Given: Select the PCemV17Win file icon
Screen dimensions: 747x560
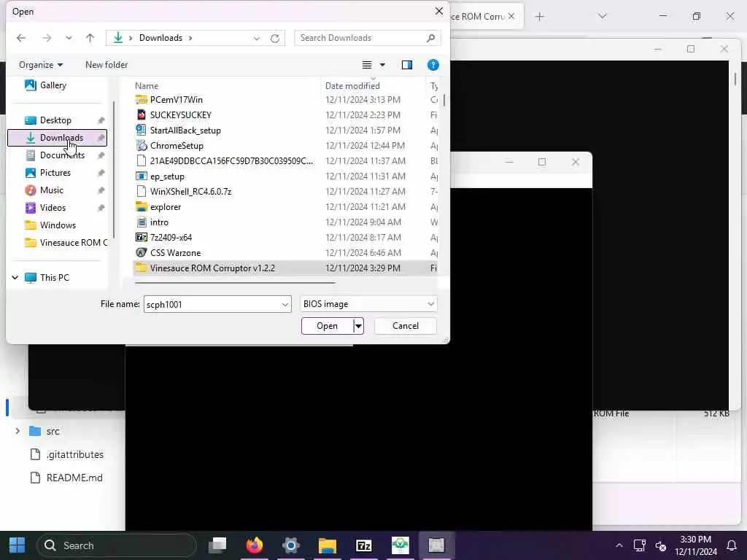Looking at the screenshot, I should (x=141, y=99).
